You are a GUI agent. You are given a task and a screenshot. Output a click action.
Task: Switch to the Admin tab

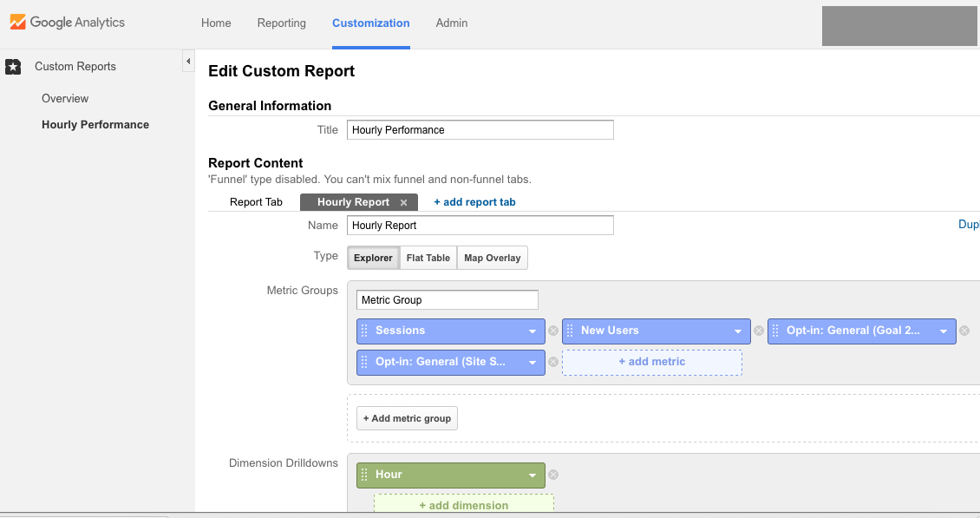[x=451, y=23]
